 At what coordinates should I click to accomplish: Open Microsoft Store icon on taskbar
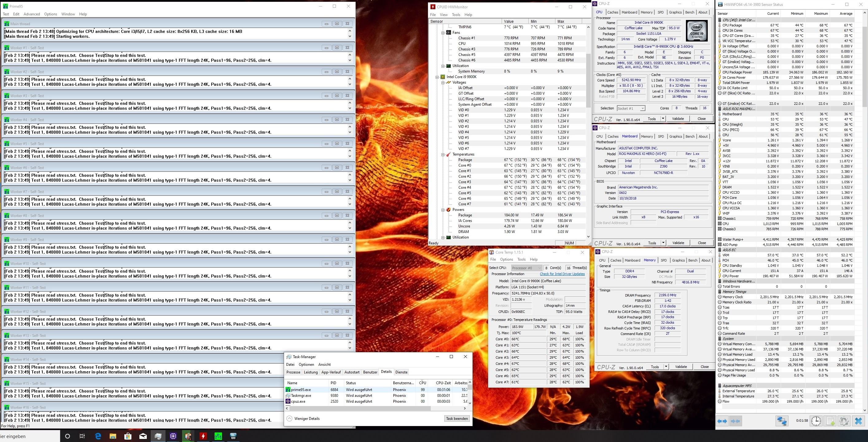coord(128,436)
